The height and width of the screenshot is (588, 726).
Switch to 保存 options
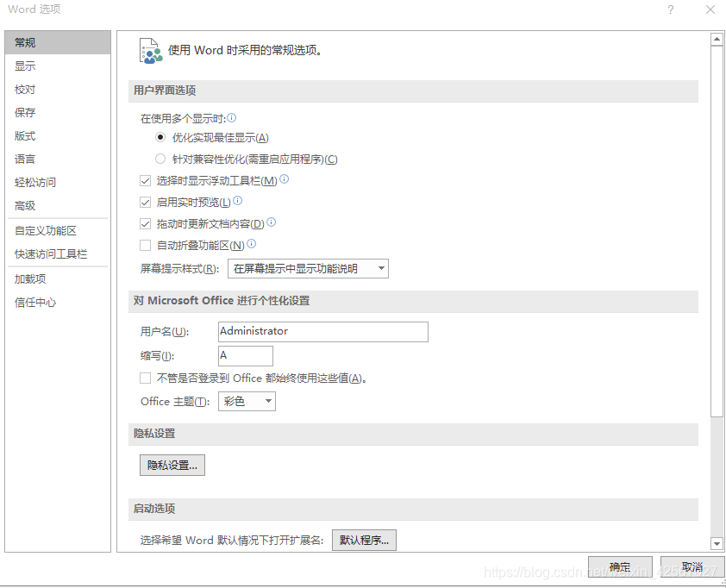point(58,112)
